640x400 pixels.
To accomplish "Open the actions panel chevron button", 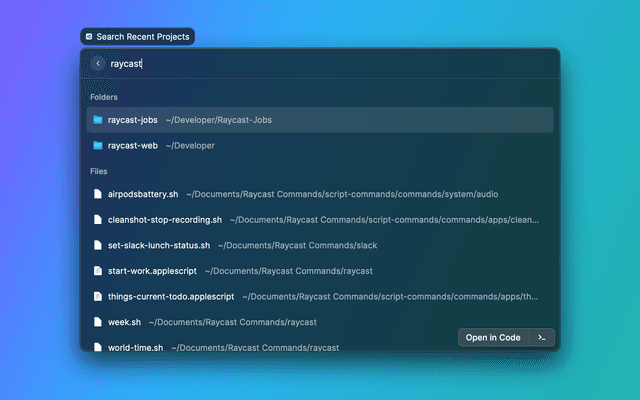I will (x=541, y=337).
